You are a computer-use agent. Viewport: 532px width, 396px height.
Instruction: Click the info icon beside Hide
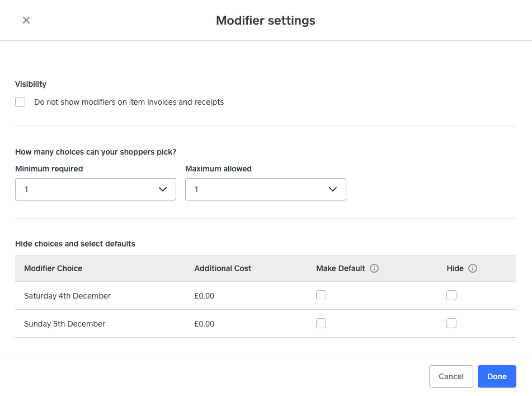click(x=473, y=268)
